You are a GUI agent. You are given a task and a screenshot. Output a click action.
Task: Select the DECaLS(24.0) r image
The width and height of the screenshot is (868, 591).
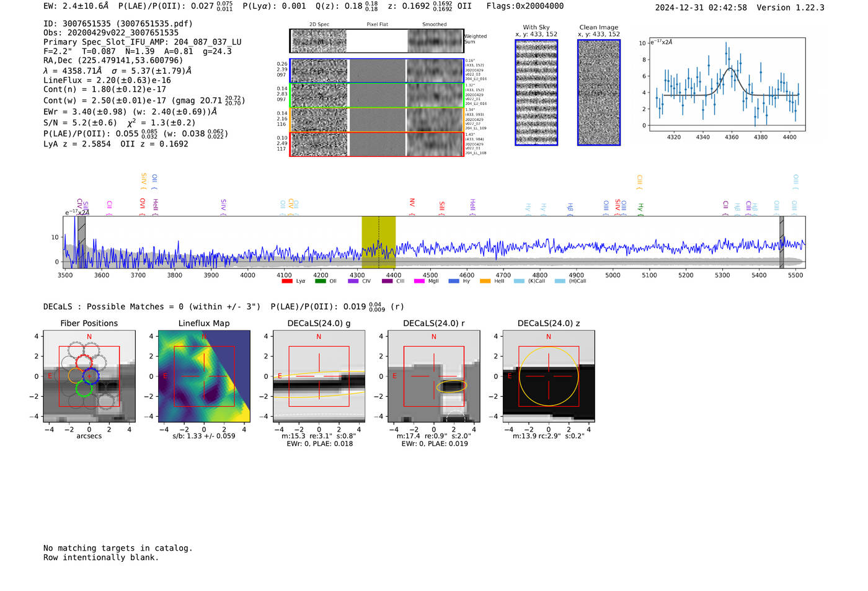pos(433,376)
